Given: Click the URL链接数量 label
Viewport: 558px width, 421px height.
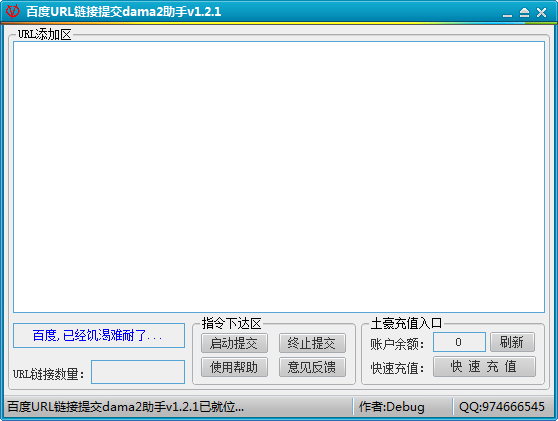Looking at the screenshot, I should (x=49, y=374).
